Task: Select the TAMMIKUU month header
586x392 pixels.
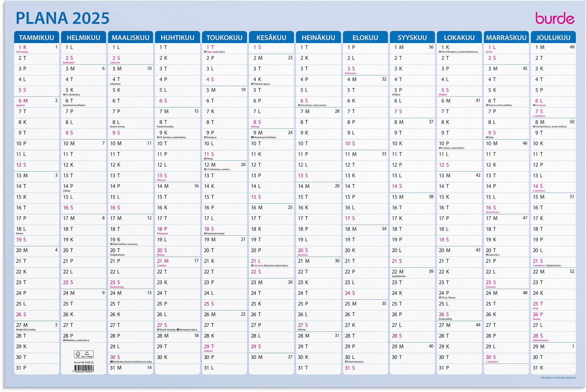Action: click(x=37, y=38)
